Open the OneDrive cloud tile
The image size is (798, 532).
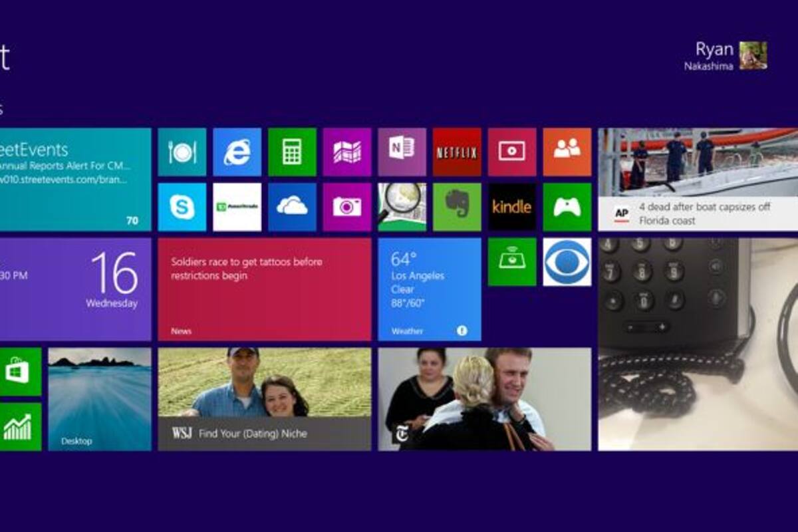[292, 207]
